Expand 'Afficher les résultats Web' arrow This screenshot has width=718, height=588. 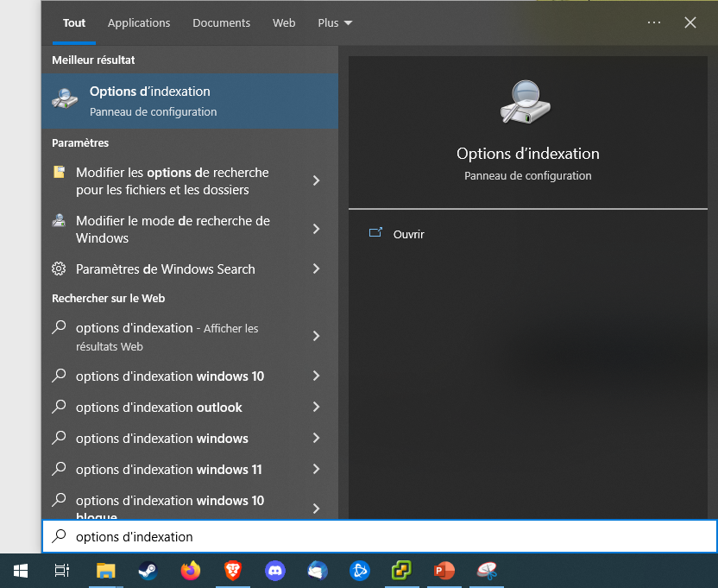316,336
